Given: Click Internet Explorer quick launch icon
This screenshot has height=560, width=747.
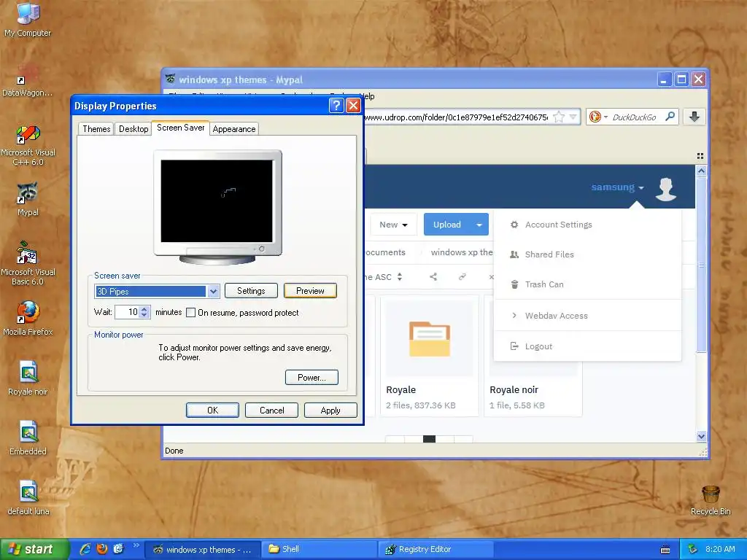Looking at the screenshot, I should coord(85,549).
